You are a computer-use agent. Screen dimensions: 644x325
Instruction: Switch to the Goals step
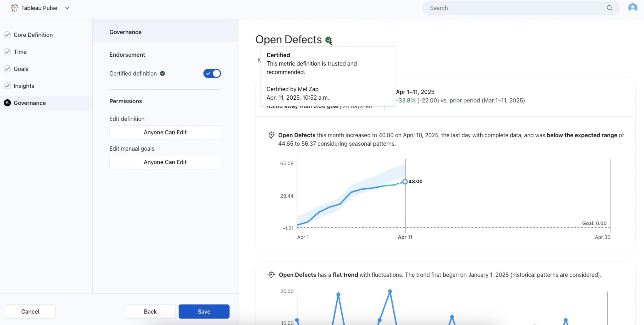pos(21,69)
